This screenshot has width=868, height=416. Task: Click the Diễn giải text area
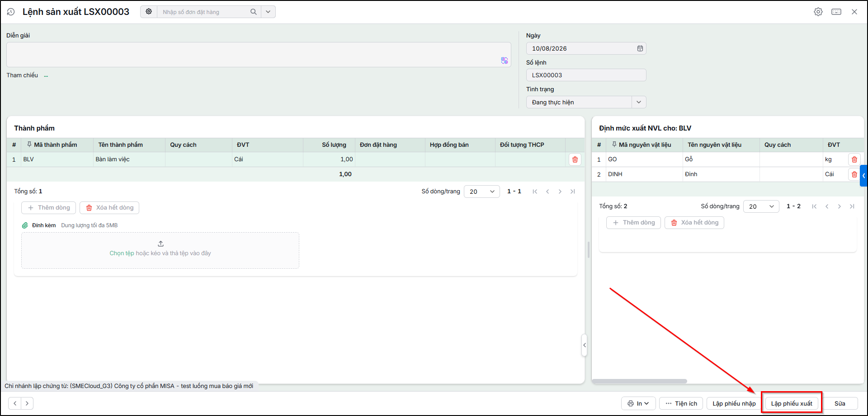tap(259, 55)
